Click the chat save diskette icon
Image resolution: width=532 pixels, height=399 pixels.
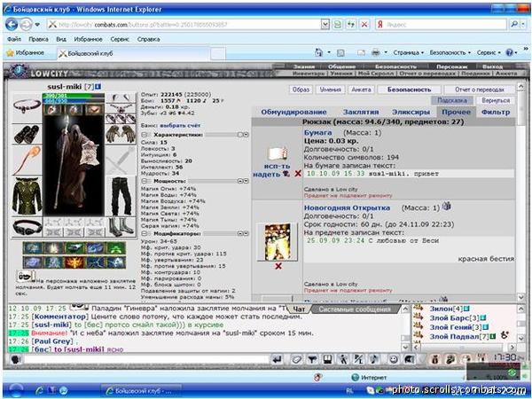tap(327, 359)
